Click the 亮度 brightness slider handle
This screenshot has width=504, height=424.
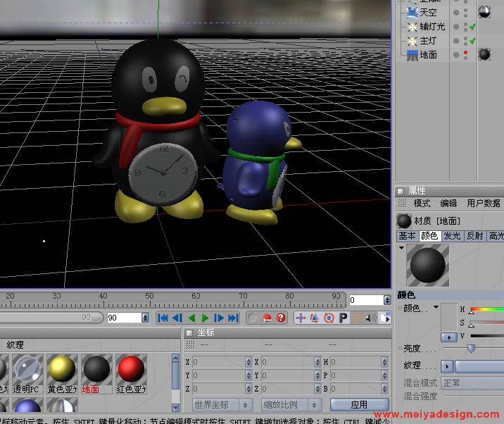(471, 348)
